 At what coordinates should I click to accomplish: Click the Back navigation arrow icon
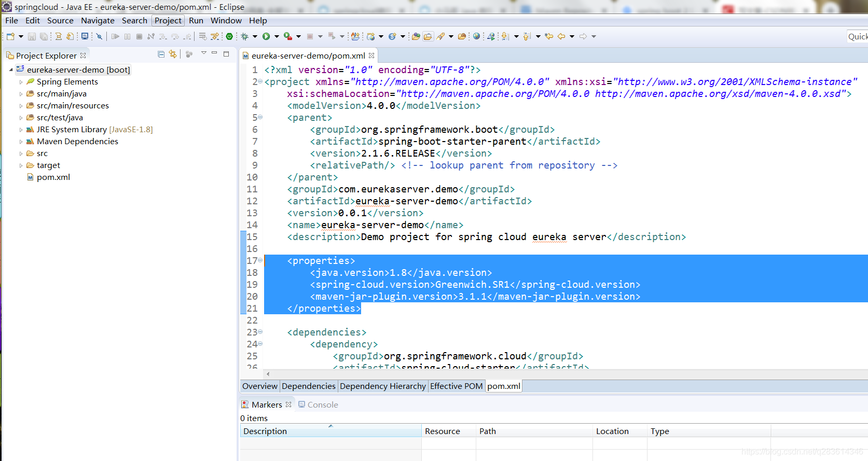[561, 36]
